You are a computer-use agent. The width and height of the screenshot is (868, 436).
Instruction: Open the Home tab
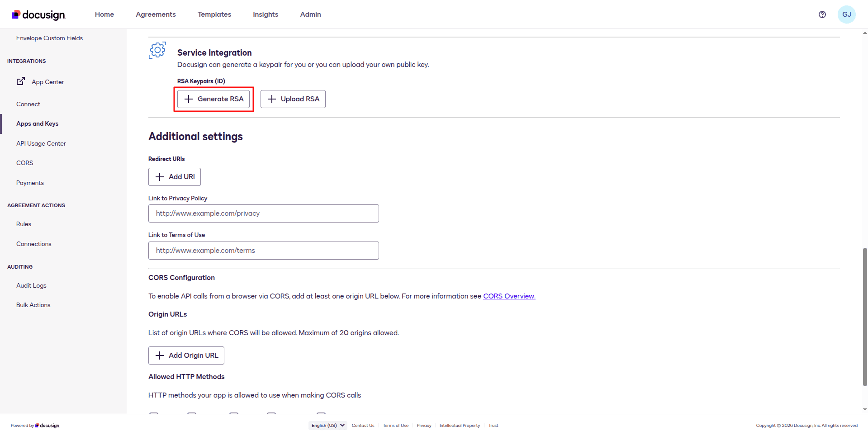click(x=104, y=14)
